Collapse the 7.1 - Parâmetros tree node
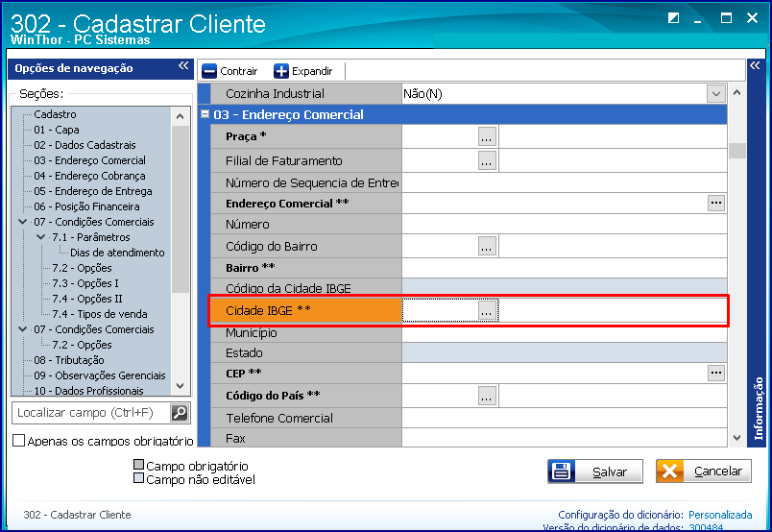The image size is (772, 532). pyautogui.click(x=41, y=237)
